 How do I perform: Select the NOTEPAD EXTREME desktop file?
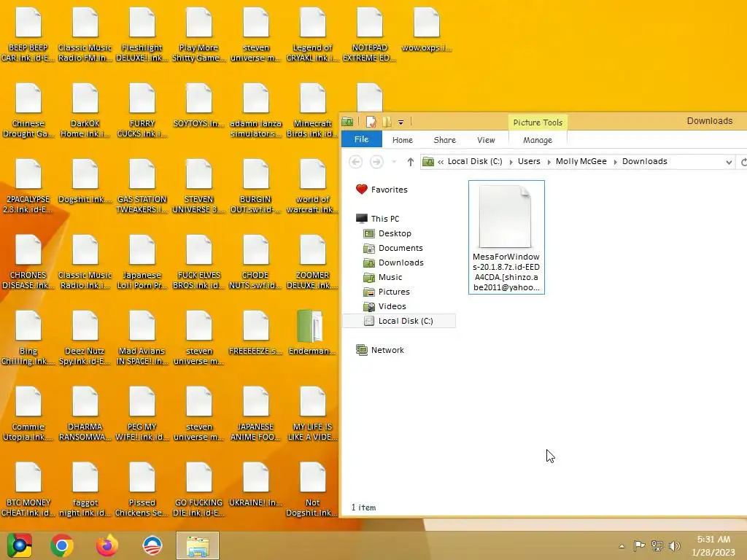(369, 35)
